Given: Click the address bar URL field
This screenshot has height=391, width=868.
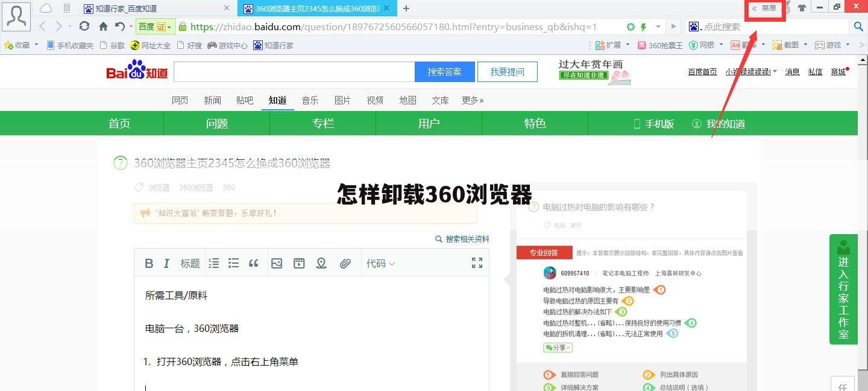Looking at the screenshot, I should (394, 27).
